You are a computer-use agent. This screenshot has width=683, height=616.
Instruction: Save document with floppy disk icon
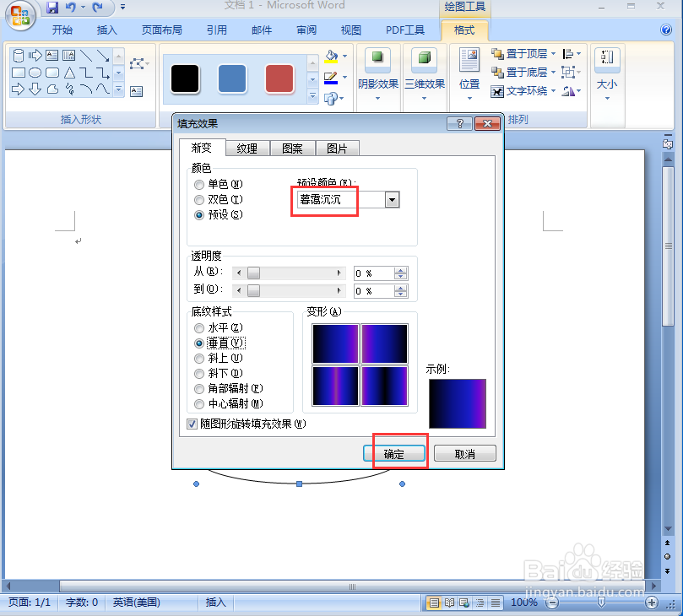point(52,8)
